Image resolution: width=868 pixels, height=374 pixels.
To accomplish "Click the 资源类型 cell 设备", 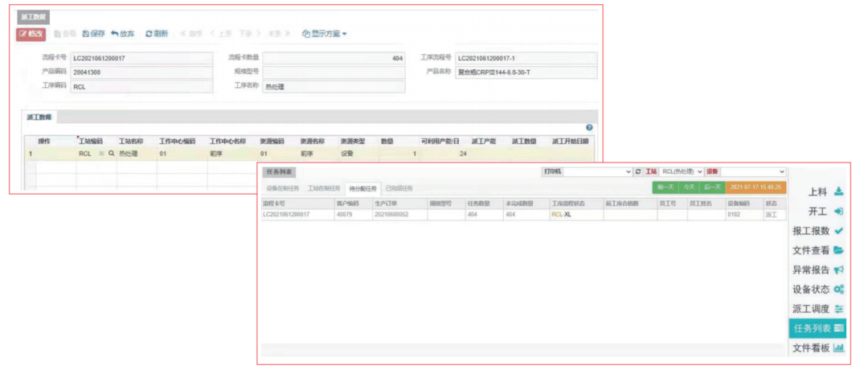I will [358, 154].
